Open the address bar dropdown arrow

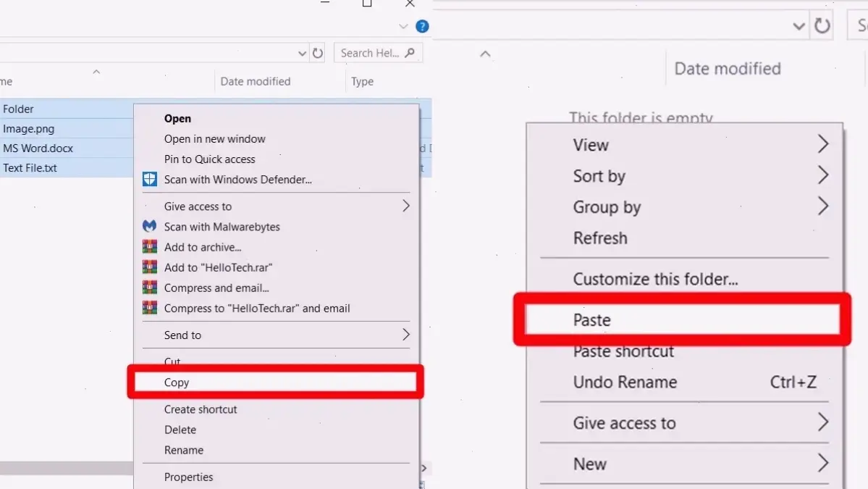(303, 52)
